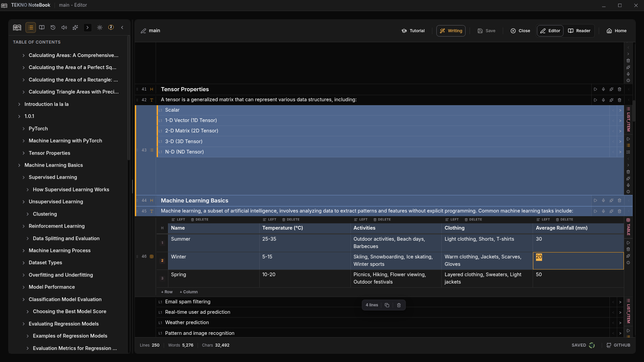Expand the Machine Learning Basics section in contents
The image size is (644, 362).
click(x=19, y=165)
